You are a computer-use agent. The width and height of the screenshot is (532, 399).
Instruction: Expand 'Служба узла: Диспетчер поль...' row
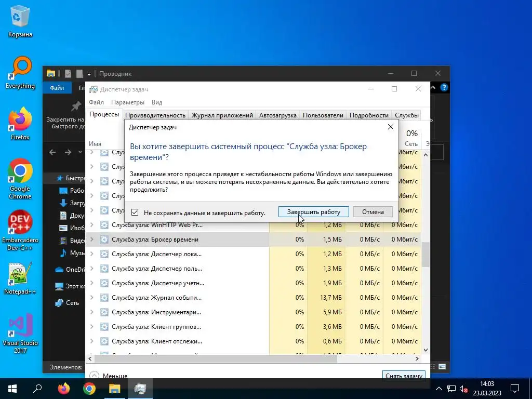pyautogui.click(x=91, y=269)
